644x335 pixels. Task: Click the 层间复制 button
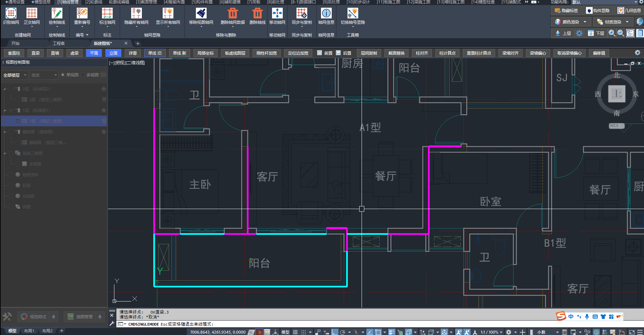369,53
